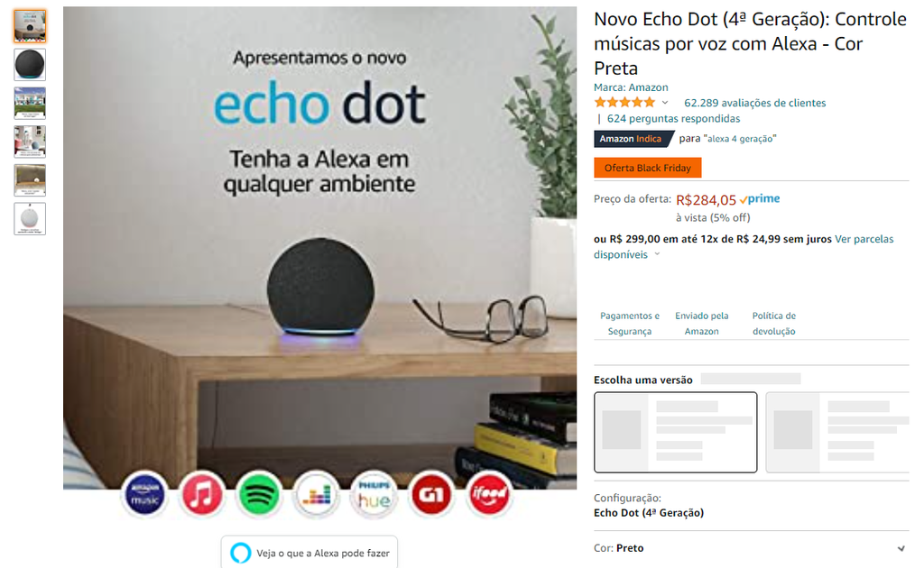Viewport: 924px width, 568px height.
Task: Click the Spotify logo icon
Action: [259, 494]
